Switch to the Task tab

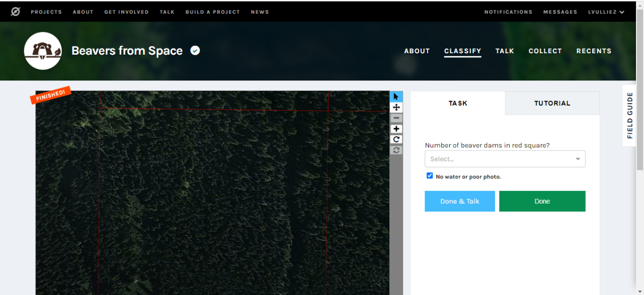click(x=458, y=103)
